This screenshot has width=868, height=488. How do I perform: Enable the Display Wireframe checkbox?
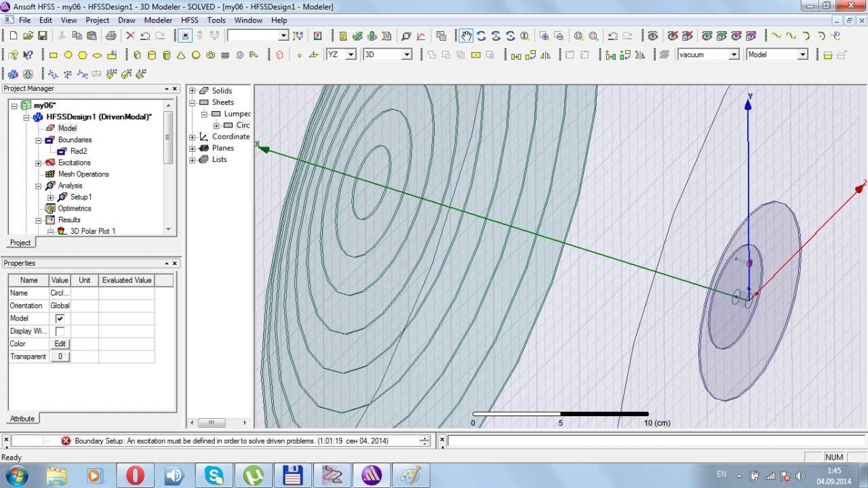60,331
